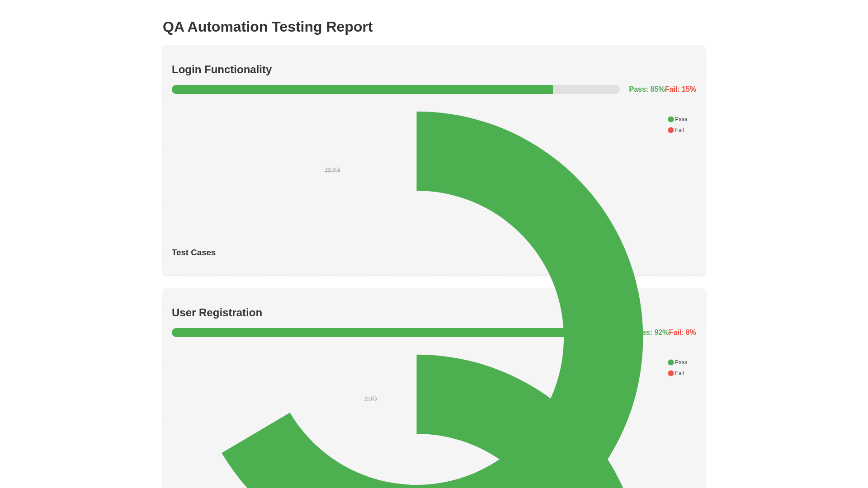Click the QA Automation Testing Report title
868x488 pixels.
click(x=268, y=27)
